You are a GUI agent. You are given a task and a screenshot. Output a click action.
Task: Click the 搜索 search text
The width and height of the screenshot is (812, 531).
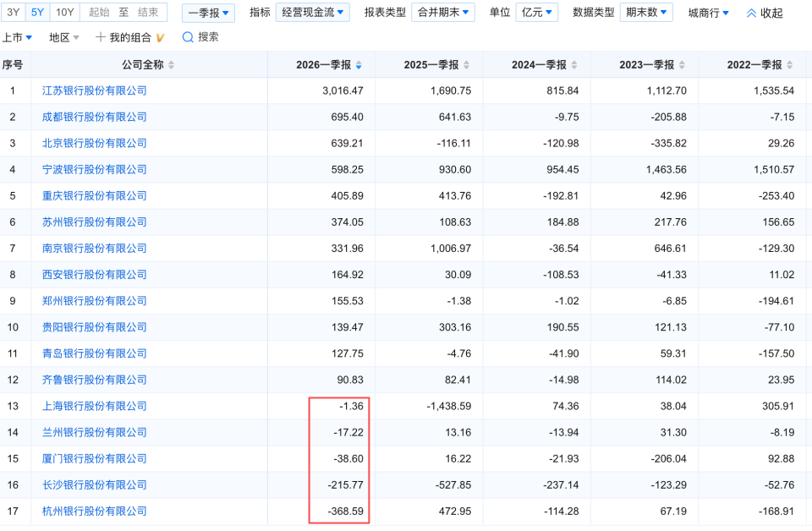208,37
